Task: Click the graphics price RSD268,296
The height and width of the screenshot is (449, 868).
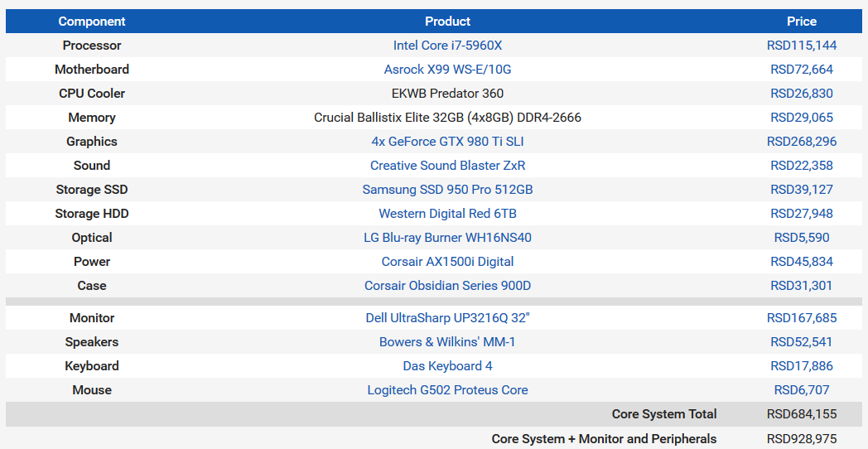Action: 802,141
